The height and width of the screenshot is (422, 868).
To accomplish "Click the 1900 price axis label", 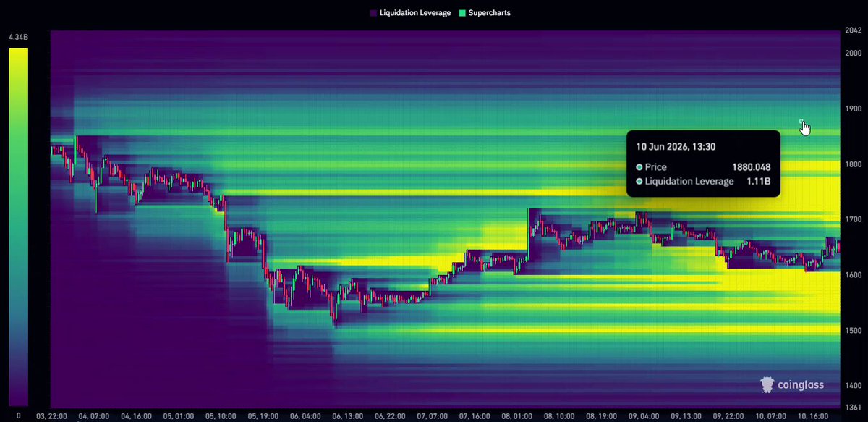I will coord(854,109).
